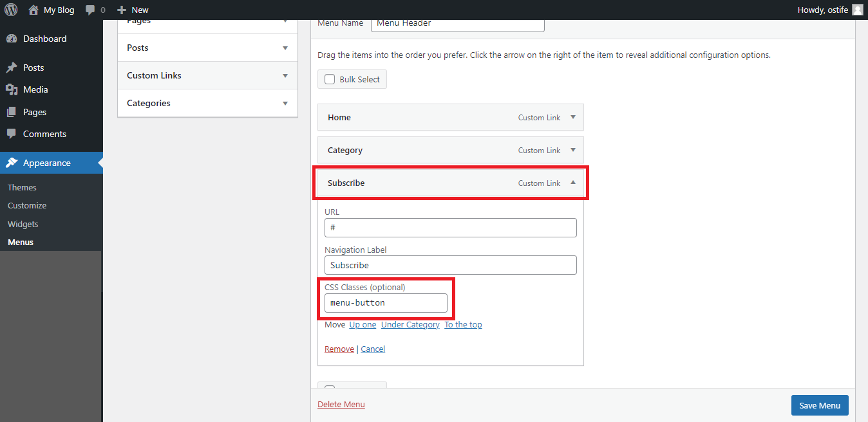Open Posts via the pushpin icon
The width and height of the screenshot is (868, 422).
[12, 68]
